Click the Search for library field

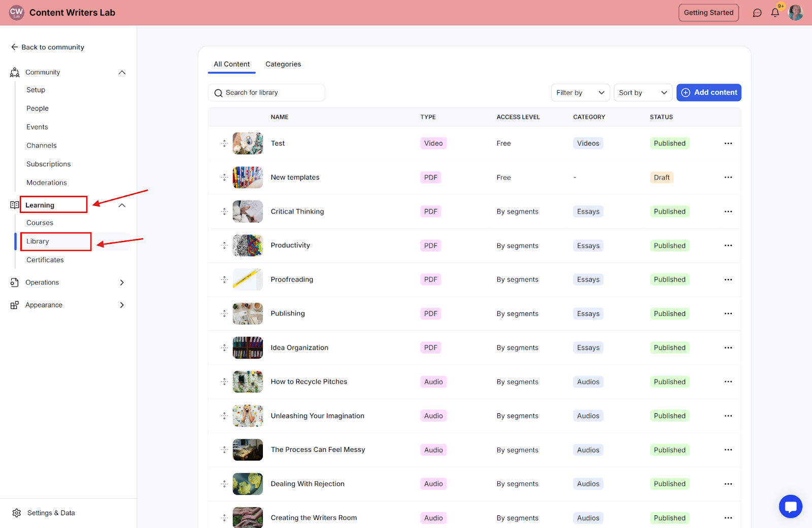pyautogui.click(x=266, y=93)
